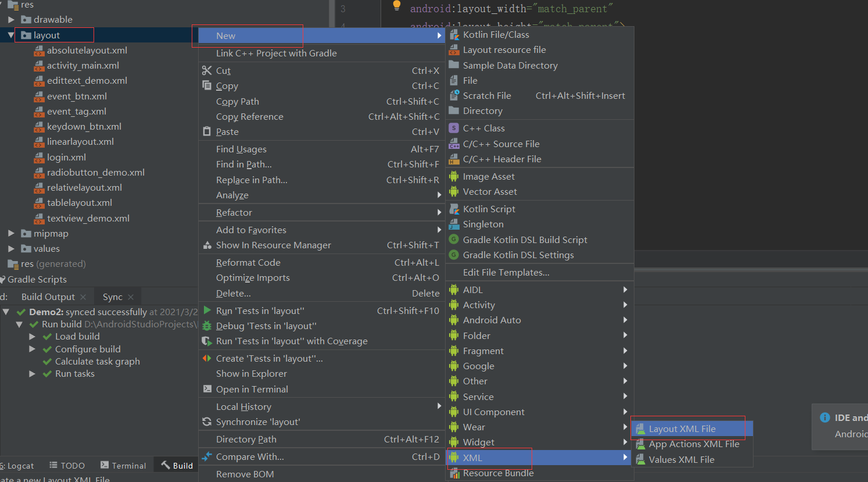Collapse the Demo2 sync result node
This screenshot has height=482, width=868.
pos(6,312)
